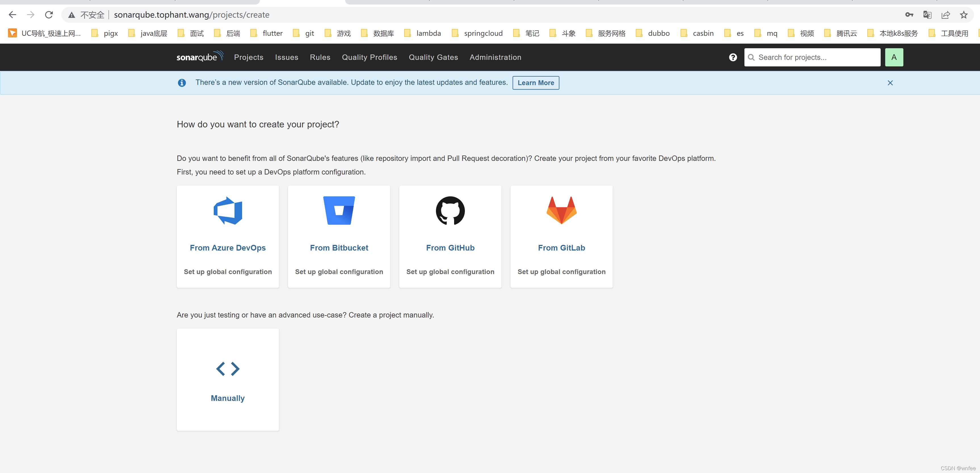Click the SonarQube logo
The width and height of the screenshot is (980, 473).
pos(200,57)
